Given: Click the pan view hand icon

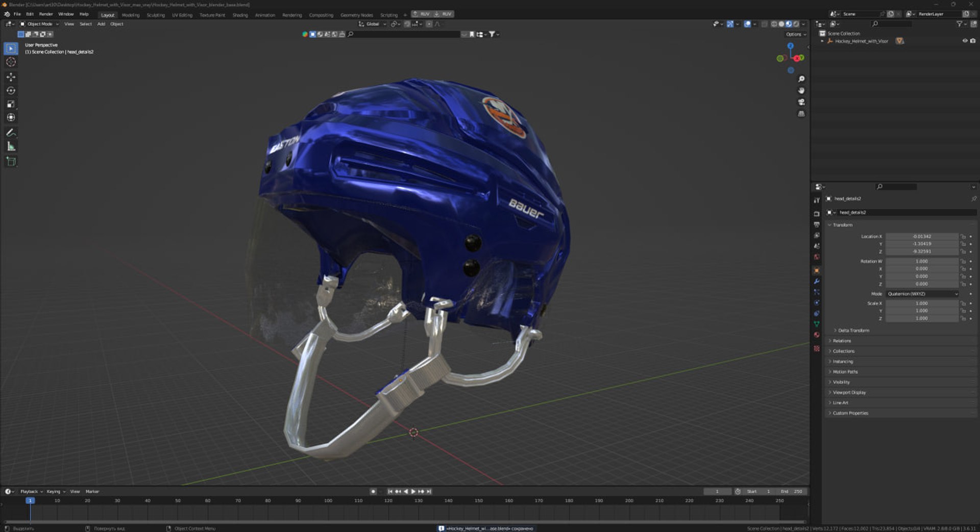Looking at the screenshot, I should click(801, 91).
